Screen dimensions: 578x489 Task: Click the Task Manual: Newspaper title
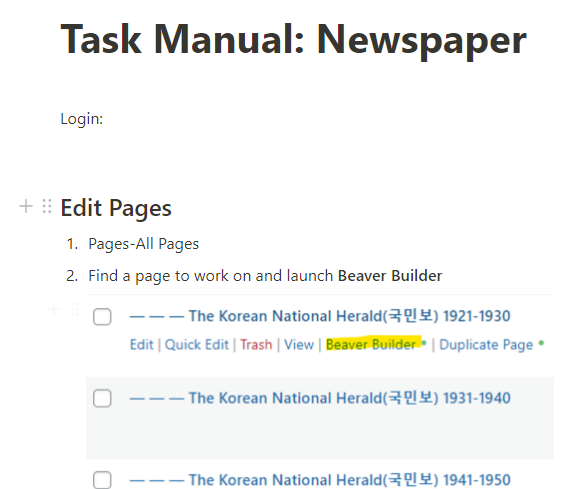[293, 40]
